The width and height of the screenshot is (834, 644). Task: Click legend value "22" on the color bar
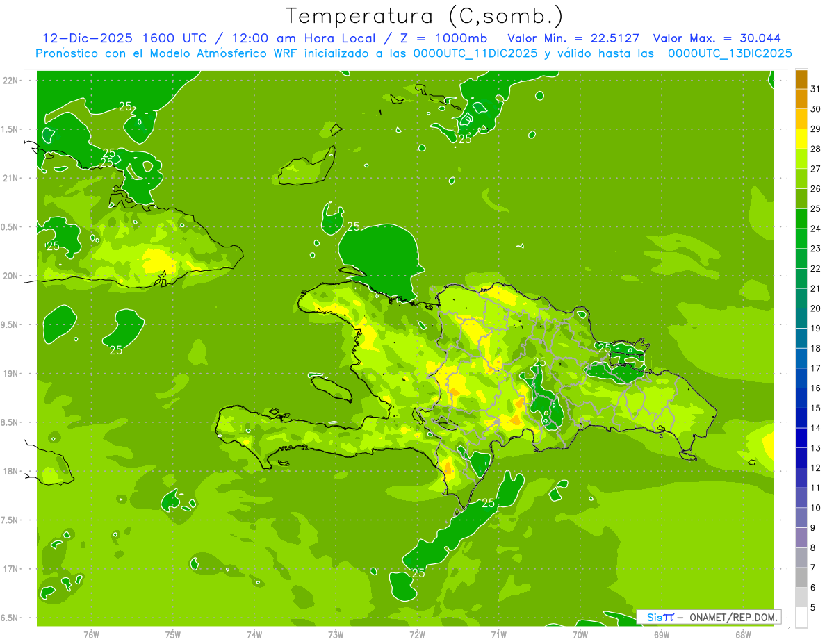coord(816,268)
